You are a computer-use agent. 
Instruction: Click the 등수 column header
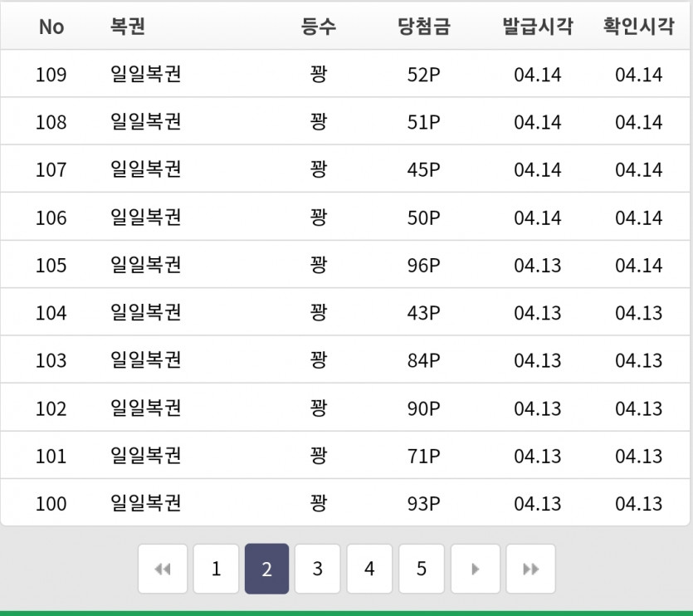pos(318,26)
